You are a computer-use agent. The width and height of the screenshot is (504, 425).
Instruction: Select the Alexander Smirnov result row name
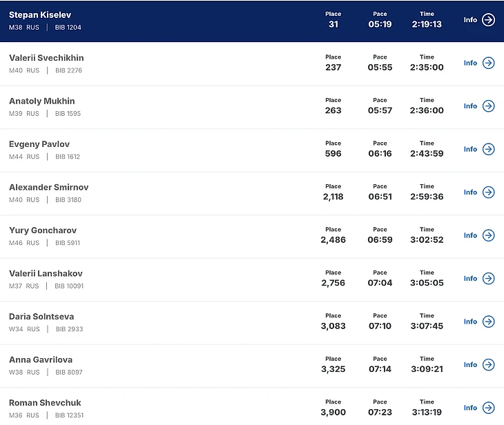[x=48, y=188]
